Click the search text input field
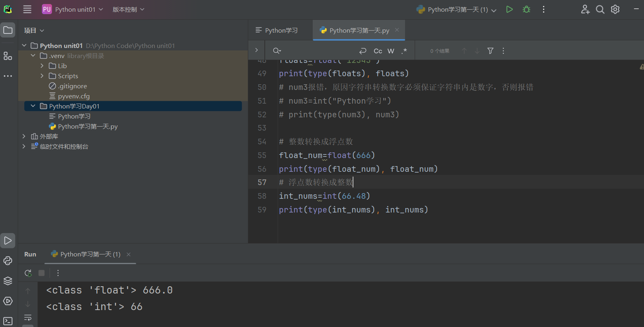Viewport: 644px width, 327px height. tap(318, 51)
